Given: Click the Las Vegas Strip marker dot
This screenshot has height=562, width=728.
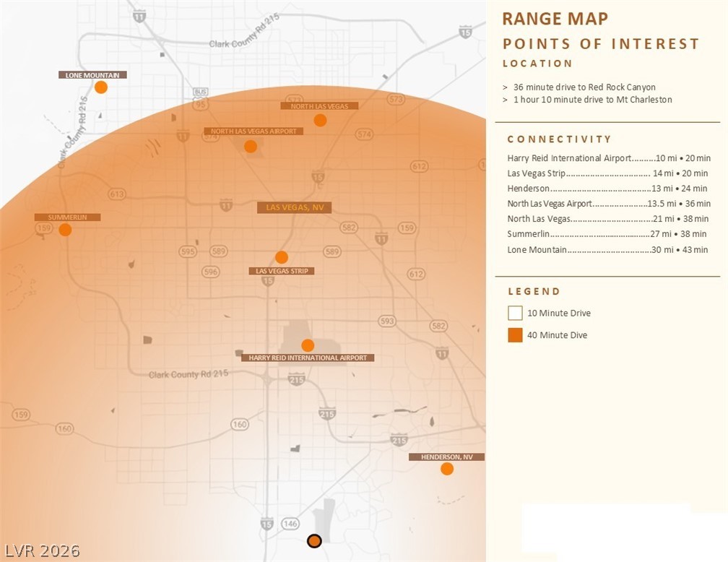Looking at the screenshot, I should [x=282, y=257].
